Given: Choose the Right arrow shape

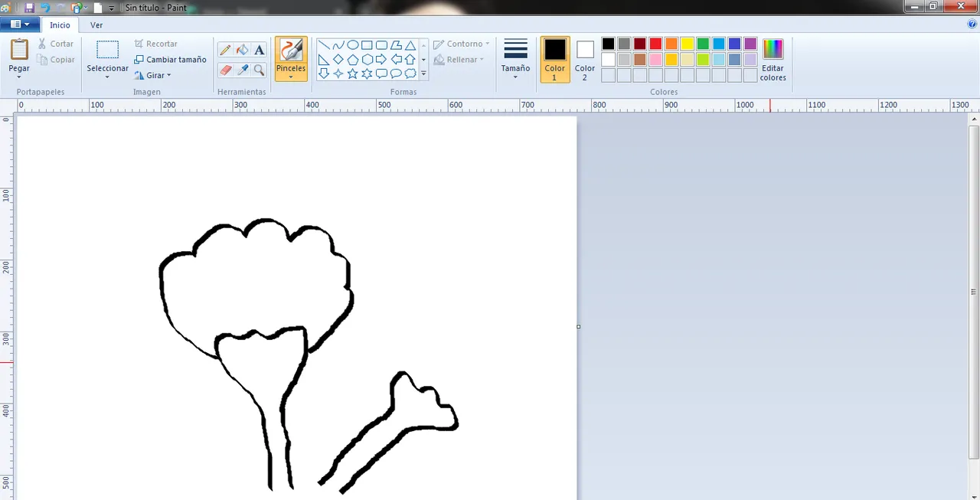Looking at the screenshot, I should pos(381,60).
